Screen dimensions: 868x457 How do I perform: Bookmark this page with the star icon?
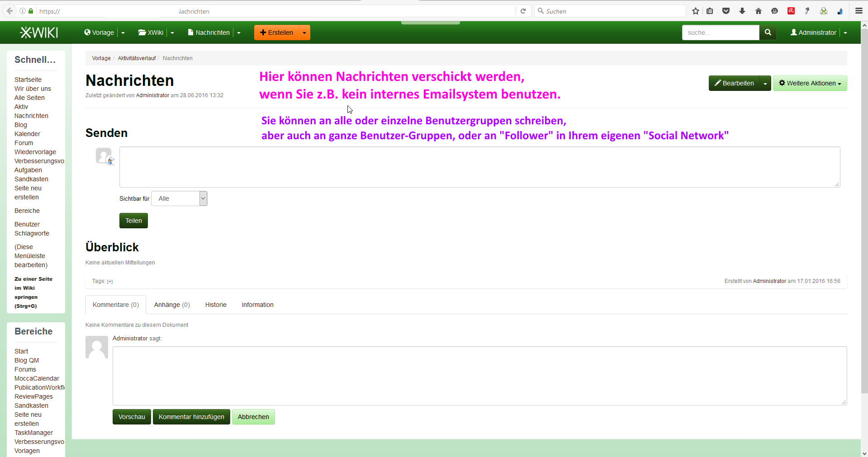tap(696, 11)
